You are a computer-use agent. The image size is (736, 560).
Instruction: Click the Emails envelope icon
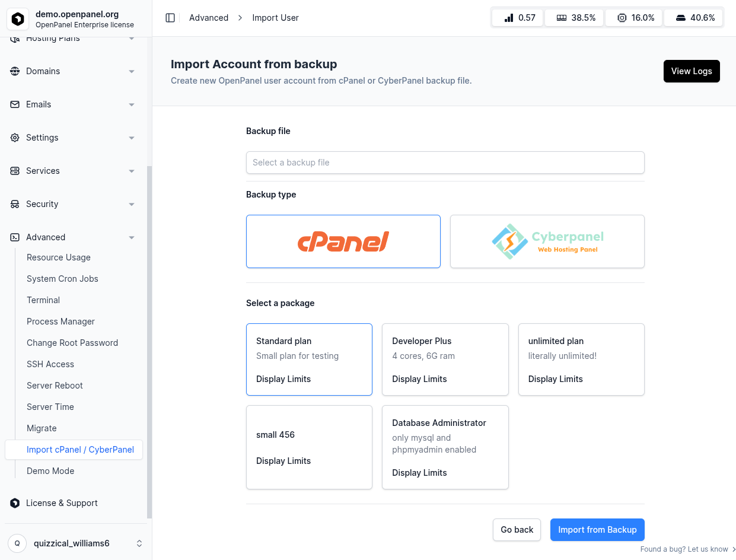click(x=15, y=104)
